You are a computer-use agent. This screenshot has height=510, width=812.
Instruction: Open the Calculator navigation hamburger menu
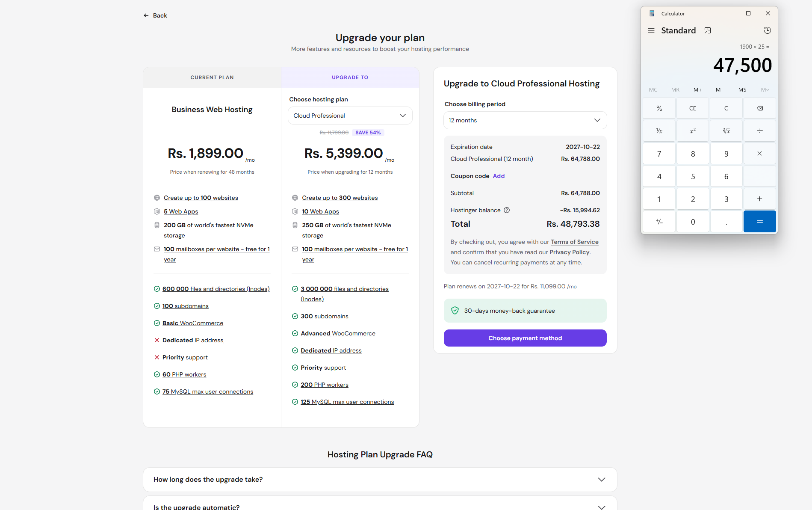(651, 30)
